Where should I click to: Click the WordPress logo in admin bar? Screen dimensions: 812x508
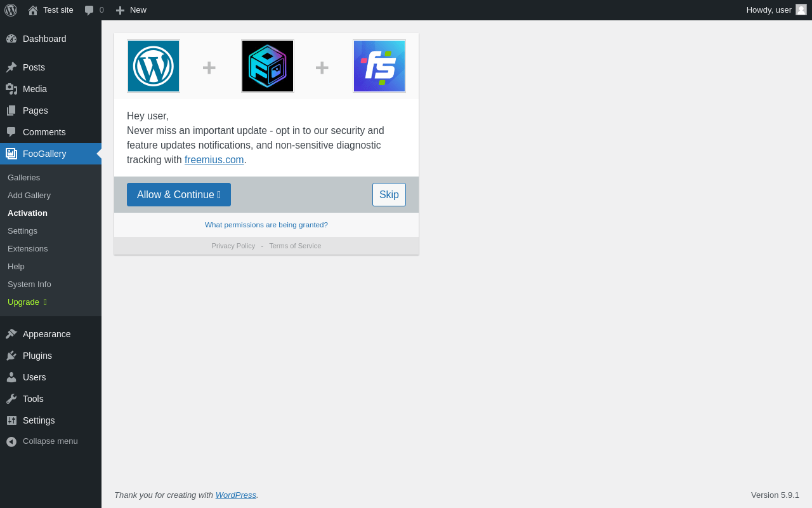pos(11,10)
